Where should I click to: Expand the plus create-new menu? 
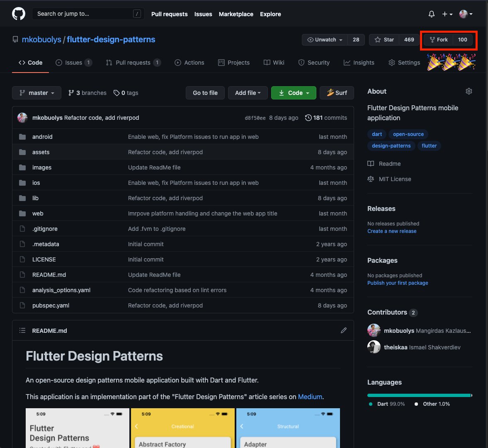point(447,14)
